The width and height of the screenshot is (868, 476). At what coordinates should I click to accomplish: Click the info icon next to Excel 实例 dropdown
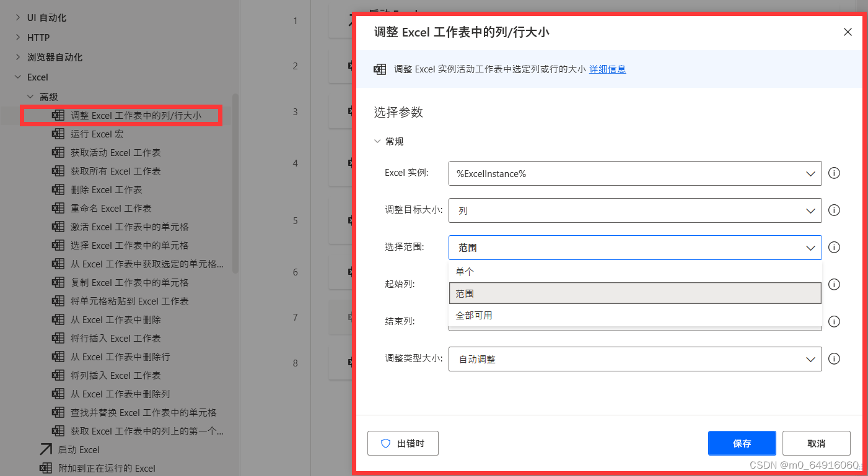(833, 173)
